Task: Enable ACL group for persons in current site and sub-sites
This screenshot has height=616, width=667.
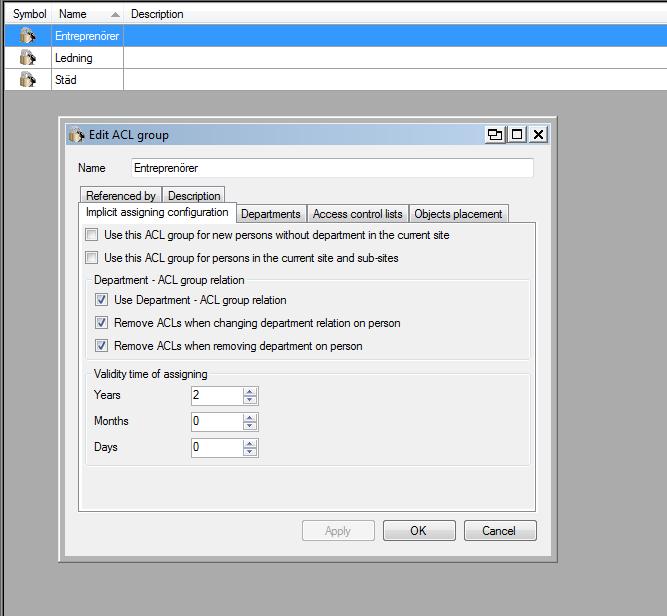Action: [x=91, y=258]
